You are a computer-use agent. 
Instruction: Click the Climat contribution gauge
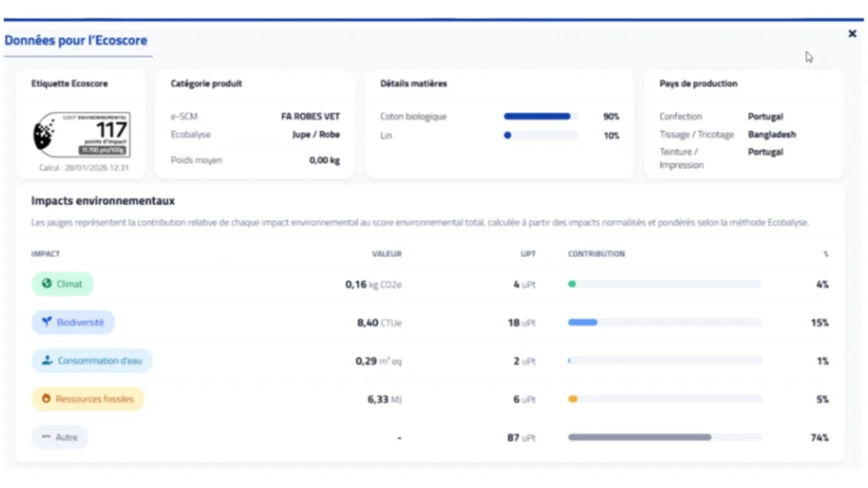coord(665,284)
